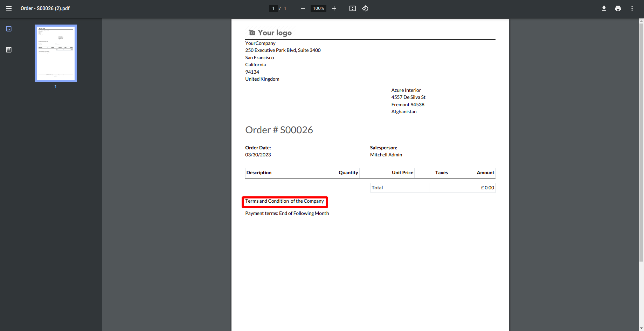Click the 100% zoom level field
644x331 pixels.
318,8
